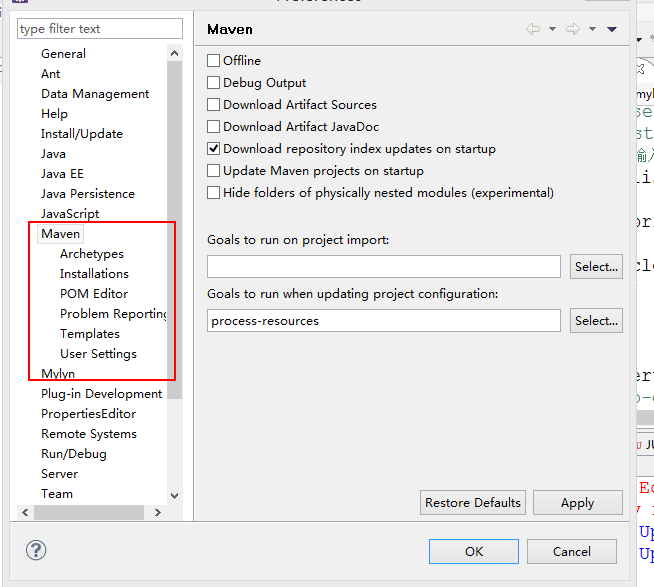Toggle Debug Output checkbox
This screenshot has height=587, width=654.
(214, 83)
